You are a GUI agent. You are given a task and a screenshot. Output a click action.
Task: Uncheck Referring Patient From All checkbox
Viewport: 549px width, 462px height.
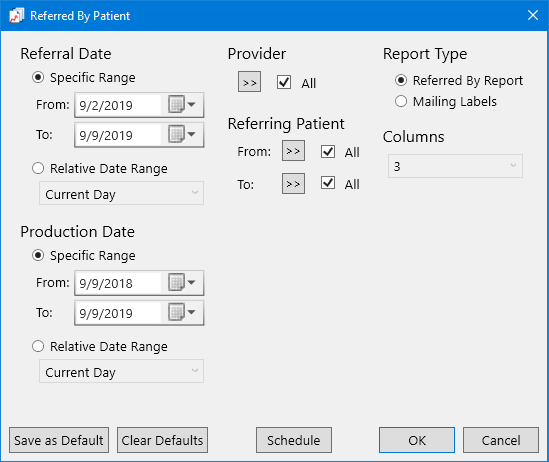click(x=328, y=152)
